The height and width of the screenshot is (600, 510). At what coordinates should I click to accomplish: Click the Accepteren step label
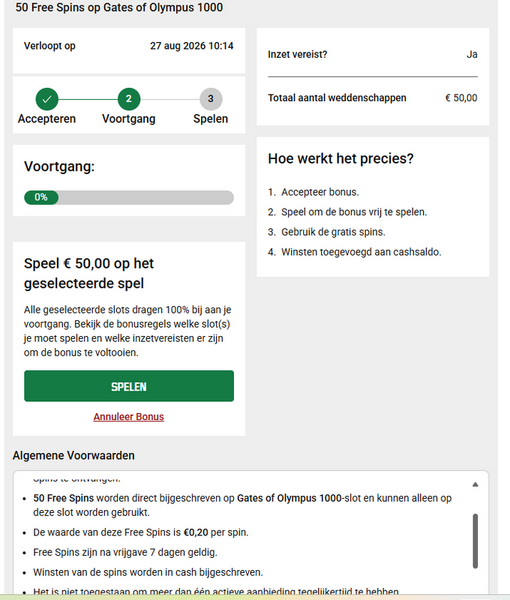[x=47, y=119]
